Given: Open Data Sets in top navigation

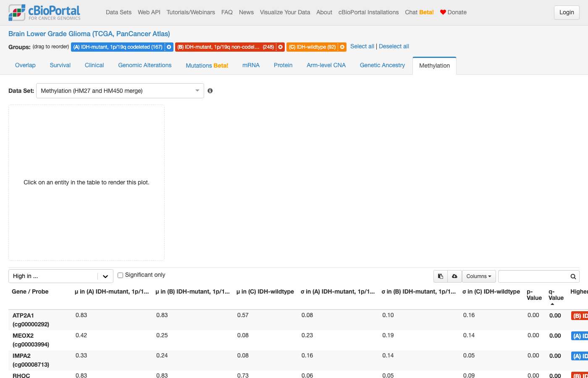Looking at the screenshot, I should tap(118, 12).
